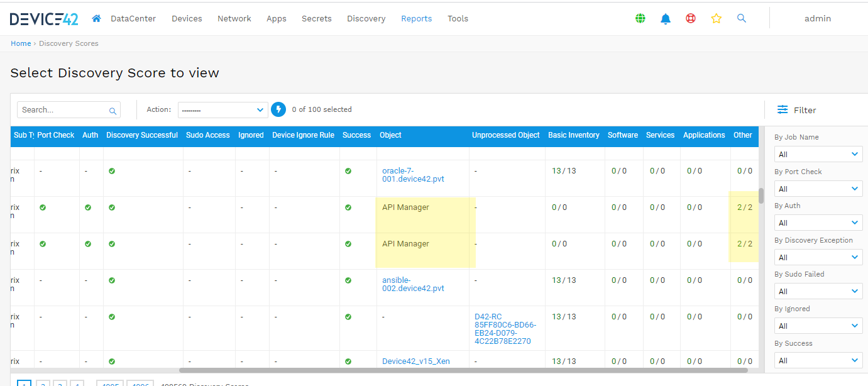Expand the By Sudo Failed filter dropdown
The height and width of the screenshot is (386, 868).
[x=818, y=291]
